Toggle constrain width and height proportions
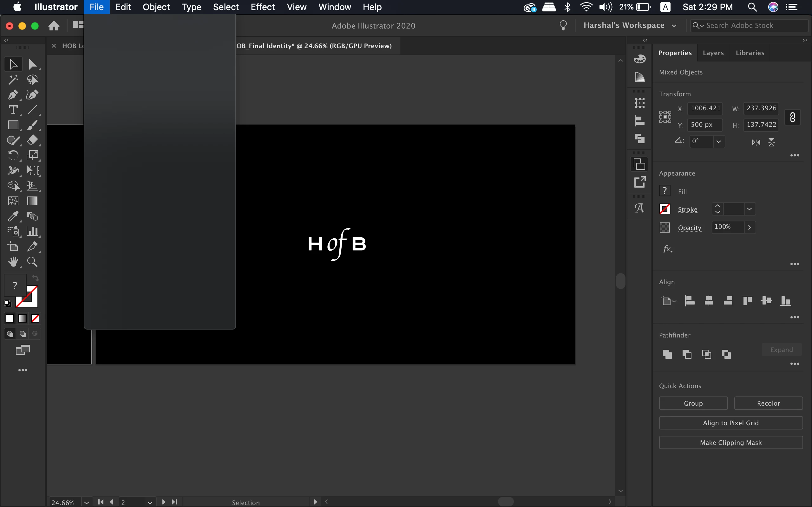This screenshot has width=812, height=507. click(x=792, y=117)
